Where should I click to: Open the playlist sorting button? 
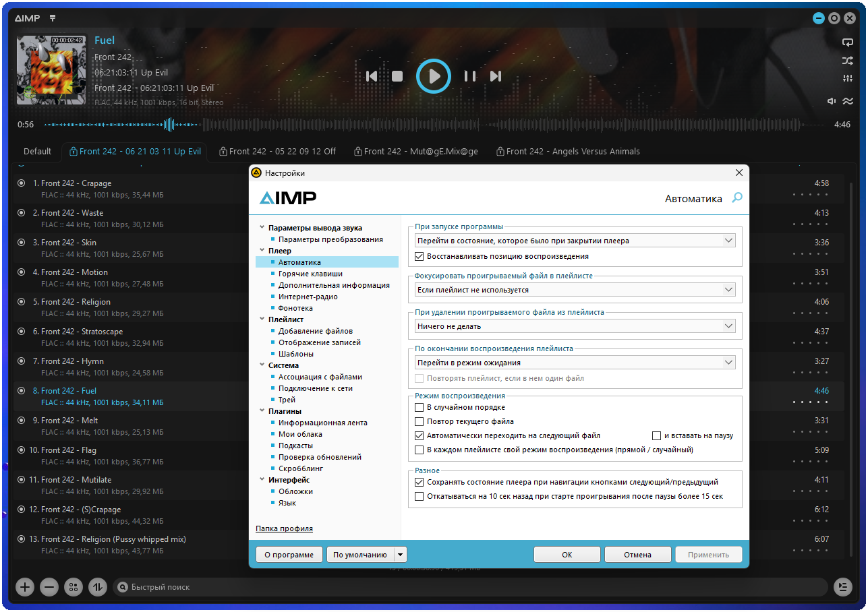98,587
